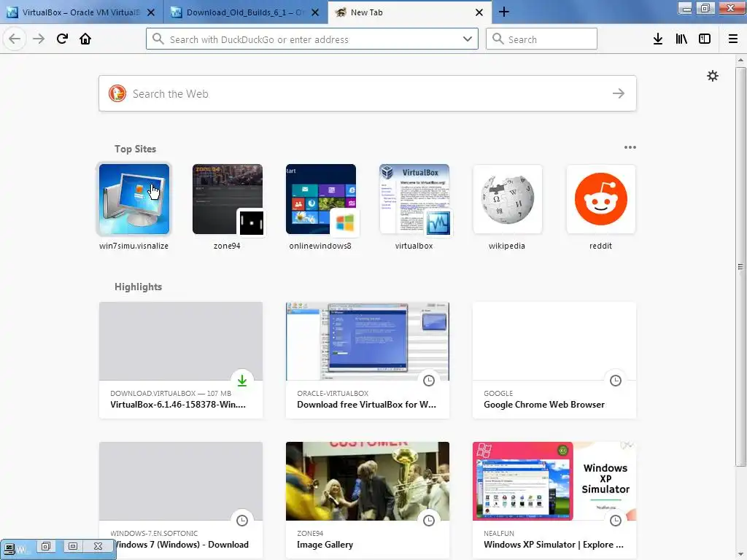Viewport: 747px width, 560px height.
Task: Maximize the minimized bottom-left window
Action: coord(72,546)
